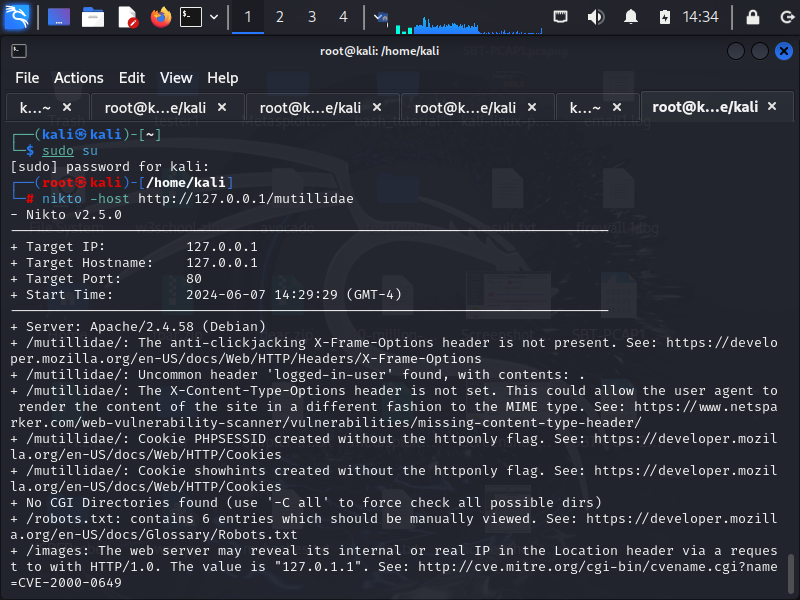Click the session logout icon on the panel
This screenshot has height=600, width=800.
786,16
